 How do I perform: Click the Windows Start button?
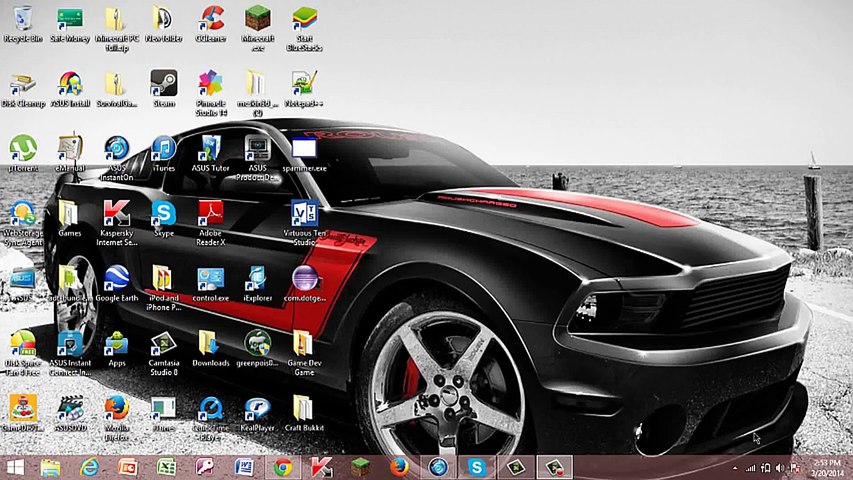pos(15,467)
